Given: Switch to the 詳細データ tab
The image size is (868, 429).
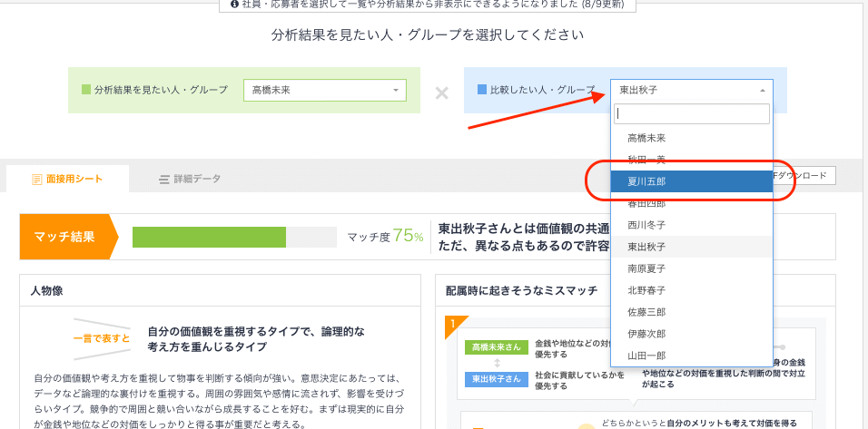Looking at the screenshot, I should (190, 180).
